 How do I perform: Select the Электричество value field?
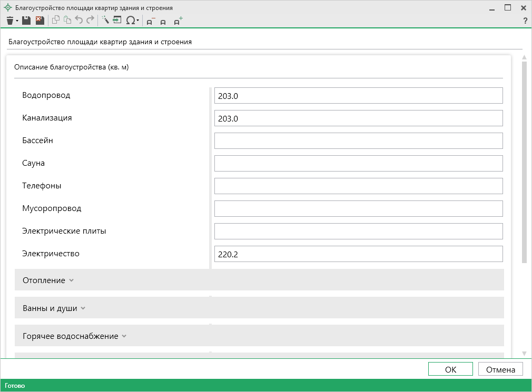point(358,254)
